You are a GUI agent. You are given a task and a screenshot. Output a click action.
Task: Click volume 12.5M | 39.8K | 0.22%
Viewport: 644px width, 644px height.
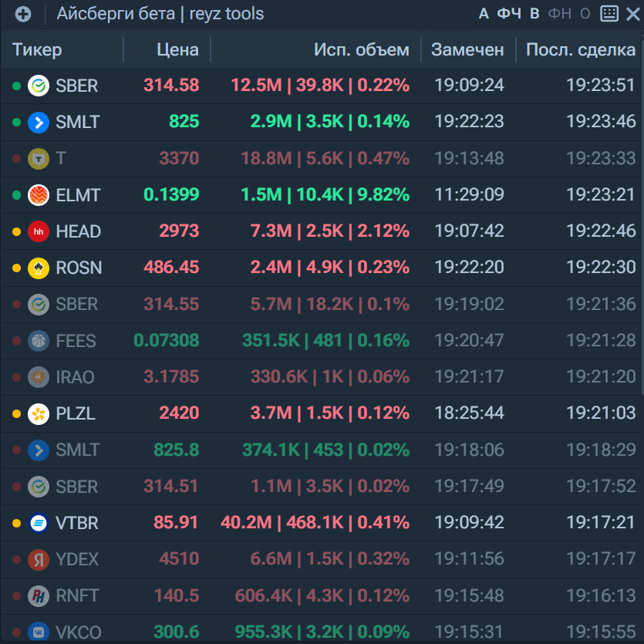click(x=320, y=85)
